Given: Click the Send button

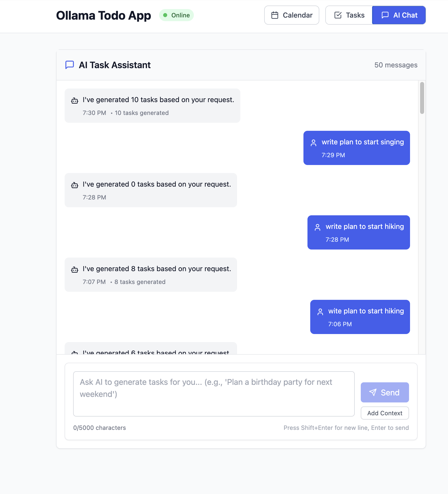Looking at the screenshot, I should (385, 392).
